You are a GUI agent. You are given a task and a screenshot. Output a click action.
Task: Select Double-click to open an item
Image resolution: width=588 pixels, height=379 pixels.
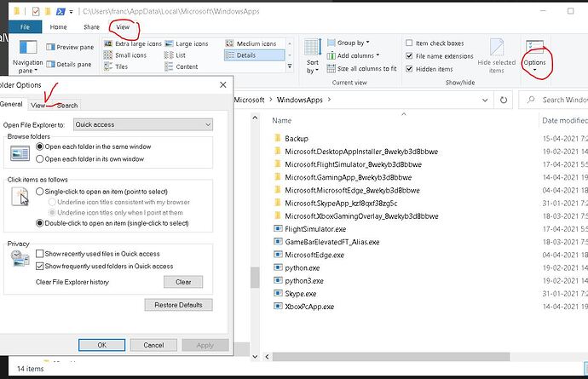point(39,223)
